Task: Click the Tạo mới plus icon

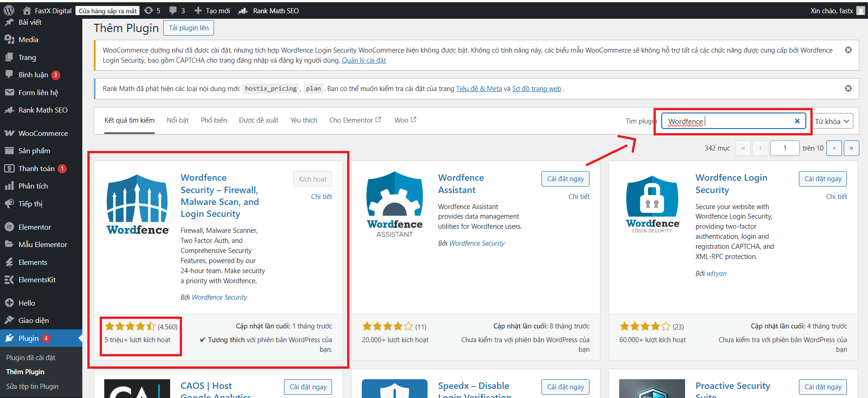Action: pos(198,11)
